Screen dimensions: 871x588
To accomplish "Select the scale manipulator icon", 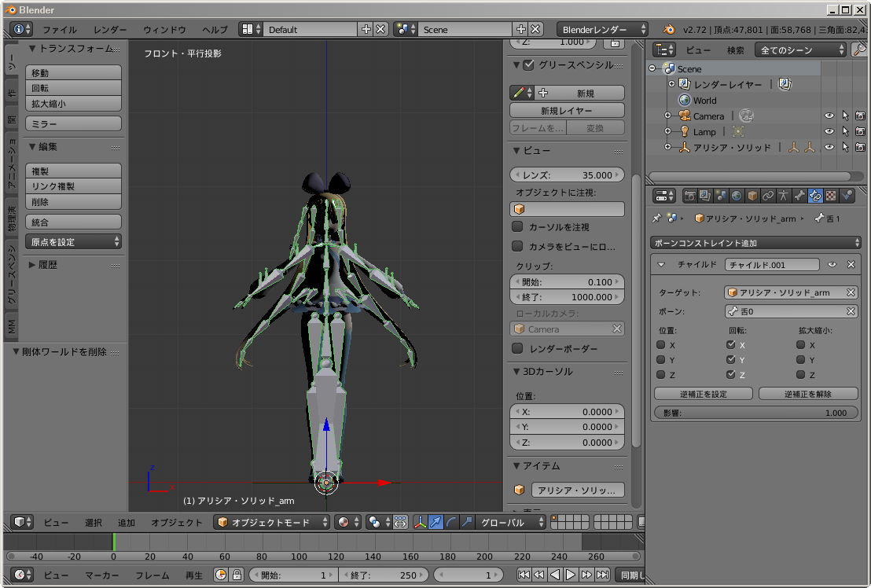I will click(x=467, y=522).
